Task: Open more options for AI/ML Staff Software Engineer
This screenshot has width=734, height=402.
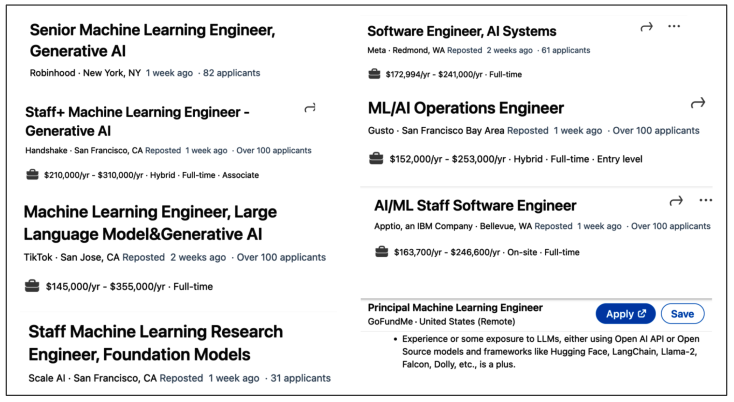Action: pos(706,200)
